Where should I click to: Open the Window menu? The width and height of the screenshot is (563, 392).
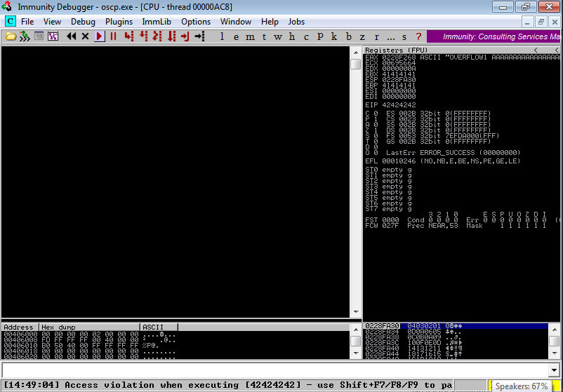pos(236,22)
